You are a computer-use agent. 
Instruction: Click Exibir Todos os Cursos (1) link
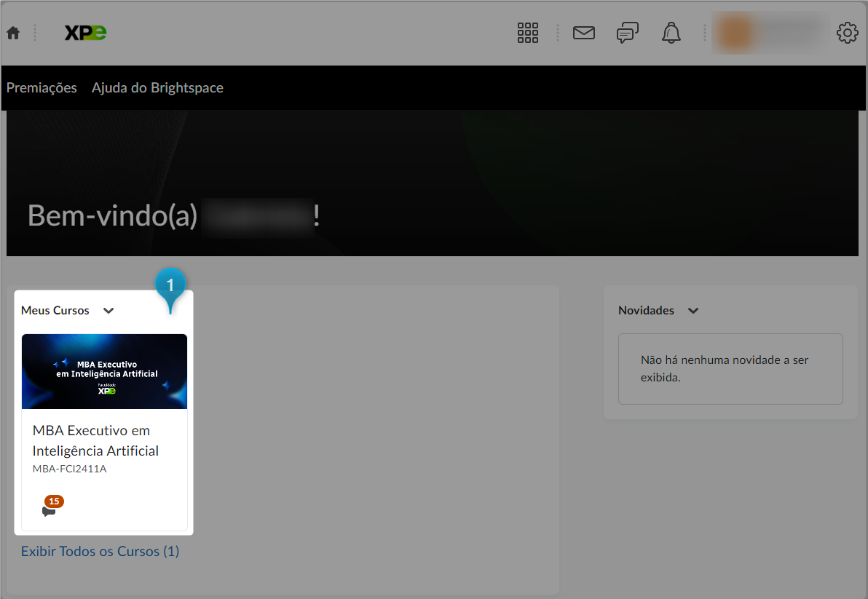pos(100,552)
